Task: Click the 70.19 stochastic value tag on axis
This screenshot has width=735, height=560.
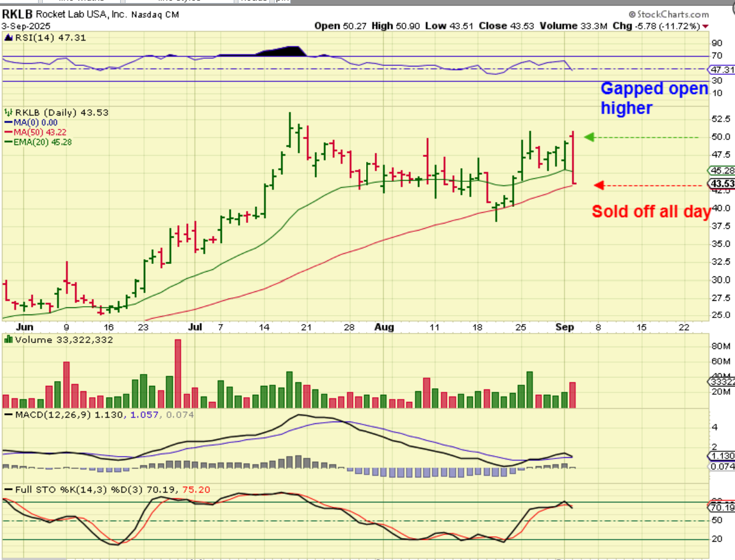Action: tap(721, 508)
